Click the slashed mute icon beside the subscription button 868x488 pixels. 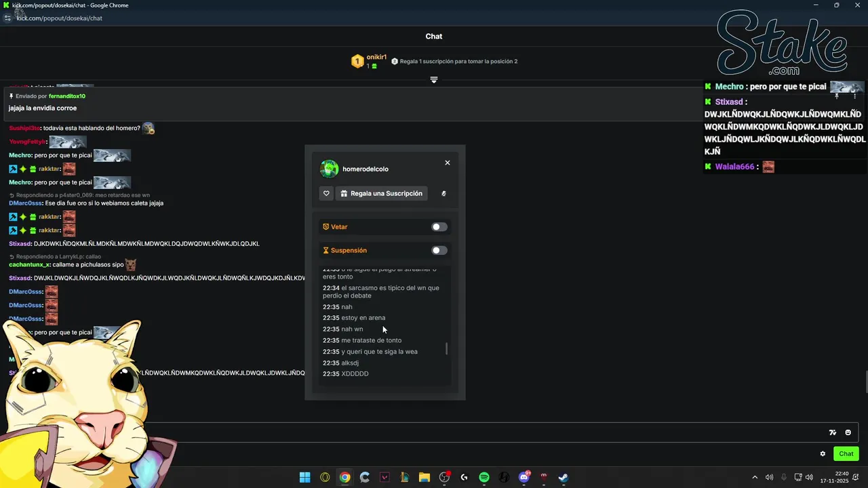click(443, 194)
